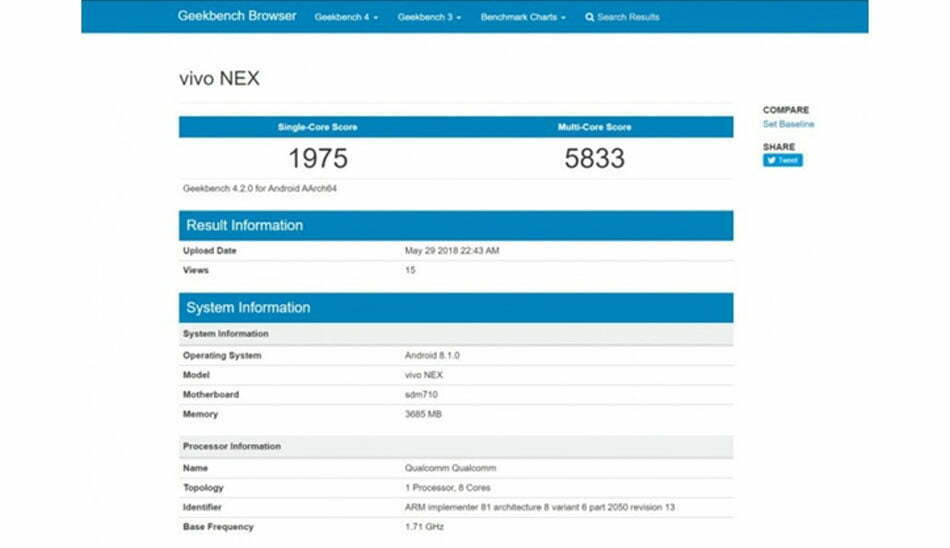This screenshot has height=548, width=950.
Task: Select the Model row label
Action: click(196, 375)
